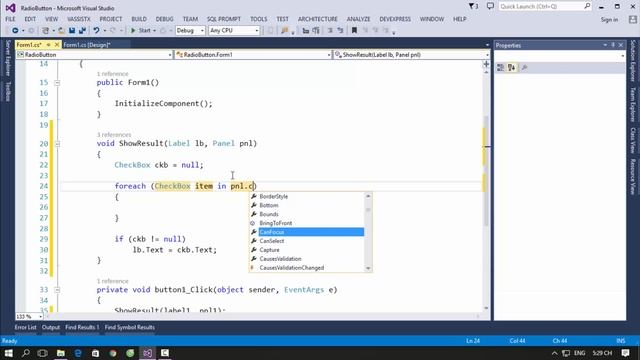Collapse the ShowResult method outline
Viewport: 640px width, 360px height.
point(57,144)
